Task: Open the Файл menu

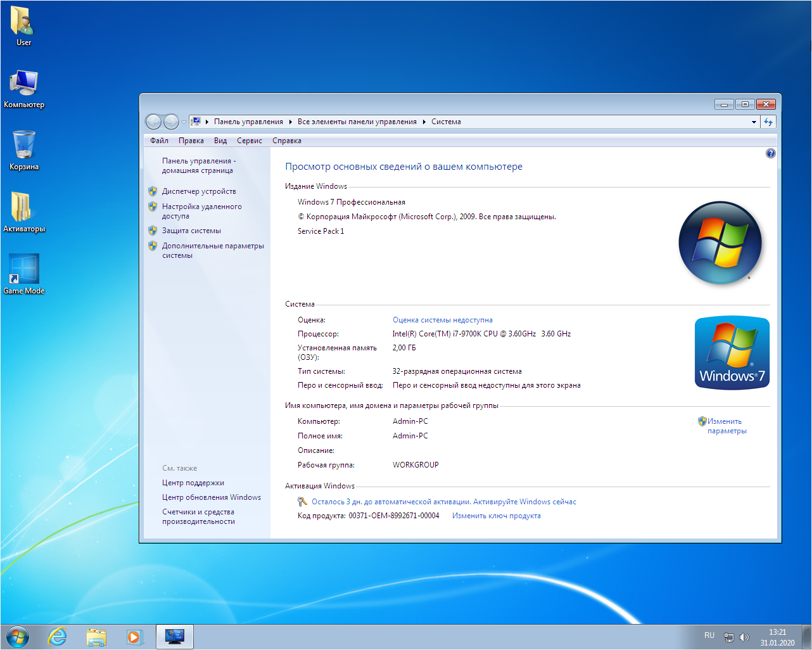Action: click(x=159, y=141)
